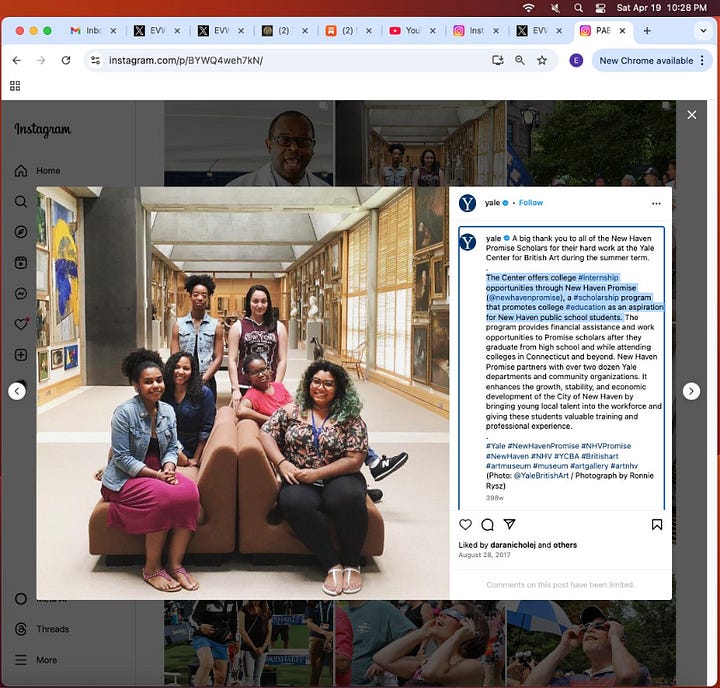Open daranicholej profile from likes
Image resolution: width=720 pixels, height=688 pixels.
click(x=513, y=545)
